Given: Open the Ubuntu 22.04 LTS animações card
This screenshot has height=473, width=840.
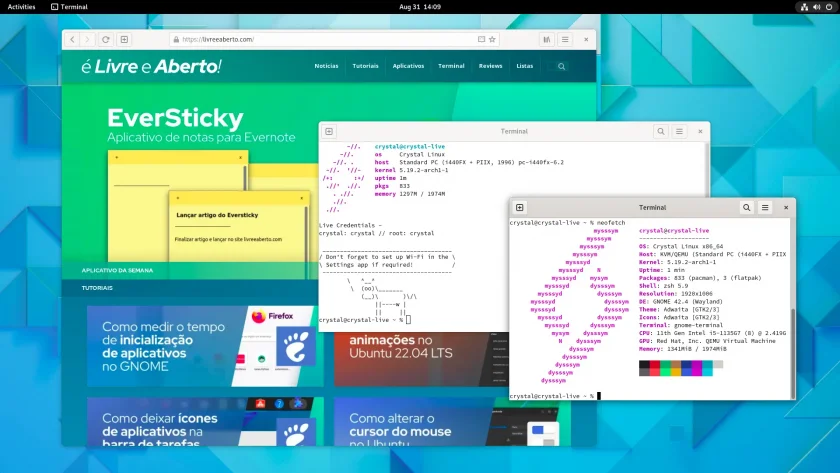Looking at the screenshot, I should click(x=421, y=359).
